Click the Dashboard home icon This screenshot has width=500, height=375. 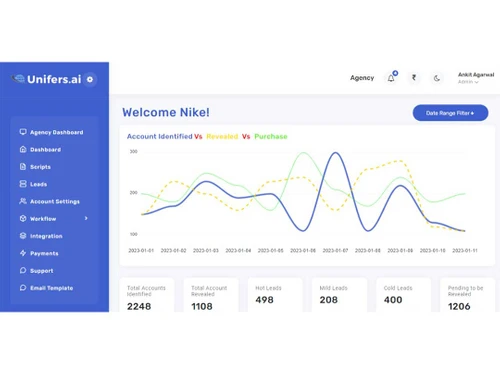(x=23, y=149)
